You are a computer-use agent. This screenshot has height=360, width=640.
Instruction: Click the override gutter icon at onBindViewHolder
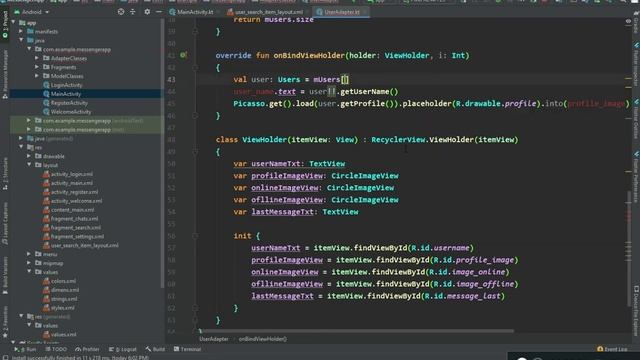[x=183, y=55]
